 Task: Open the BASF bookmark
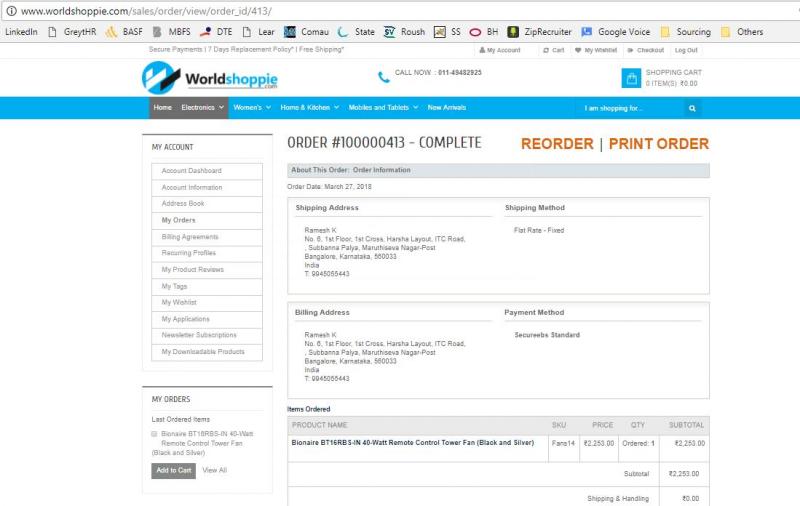[124, 32]
